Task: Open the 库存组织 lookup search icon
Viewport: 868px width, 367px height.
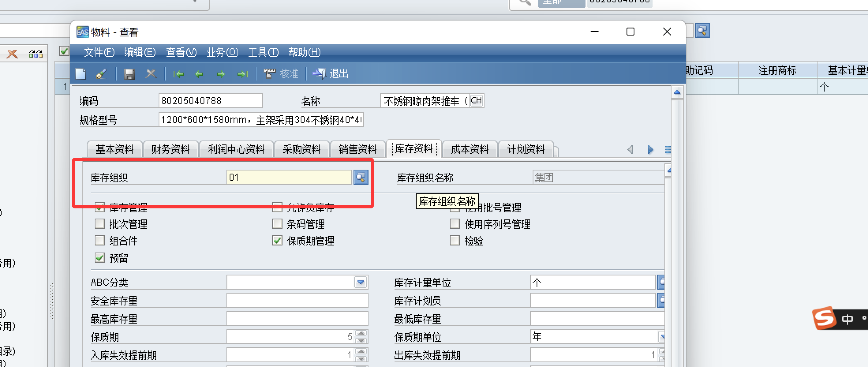Action: pos(361,177)
